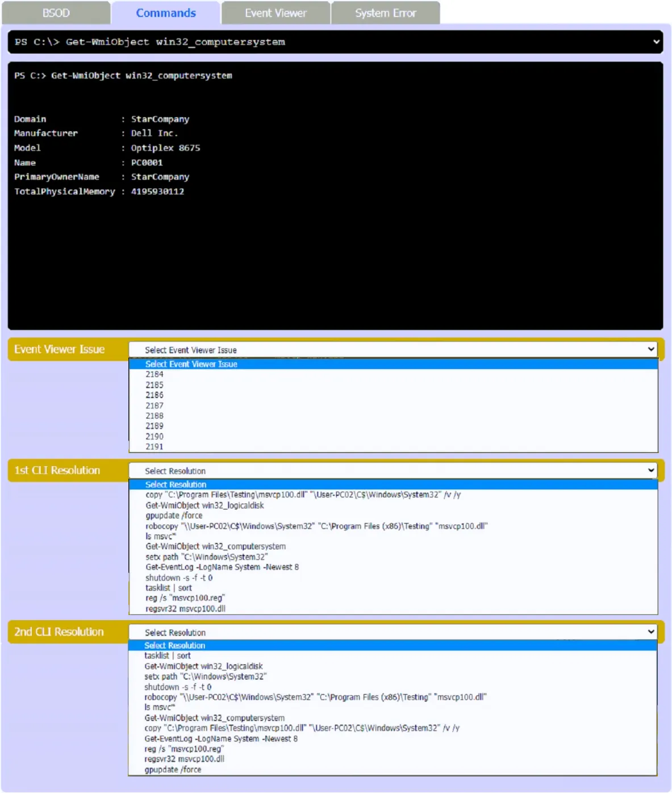Choose copy msvcp100.dll option in 2nd CLI list
Screen dimensions: 672x793
point(393,728)
